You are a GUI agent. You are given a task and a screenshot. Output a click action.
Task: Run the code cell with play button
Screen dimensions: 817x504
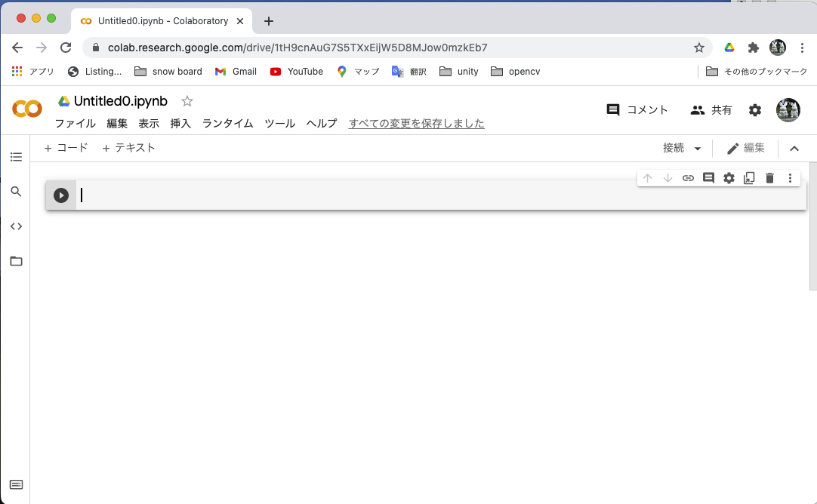click(61, 195)
